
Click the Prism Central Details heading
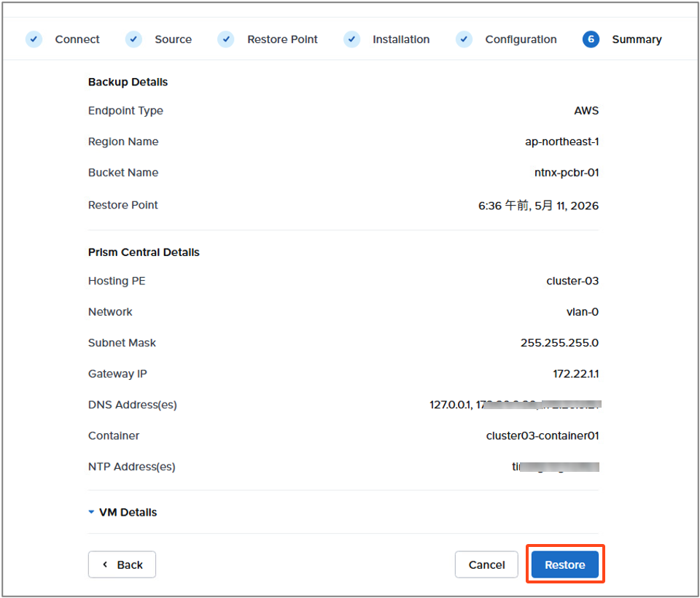point(144,252)
